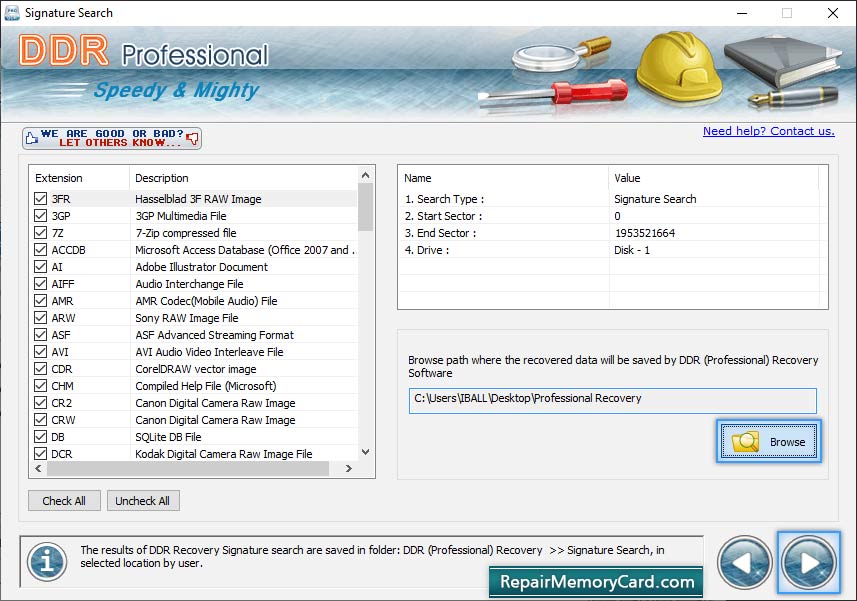
Task: Toggle the AMR extension checkbox
Action: pyautogui.click(x=40, y=300)
